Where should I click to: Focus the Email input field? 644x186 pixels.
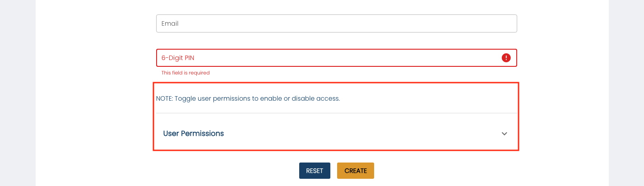point(336,23)
